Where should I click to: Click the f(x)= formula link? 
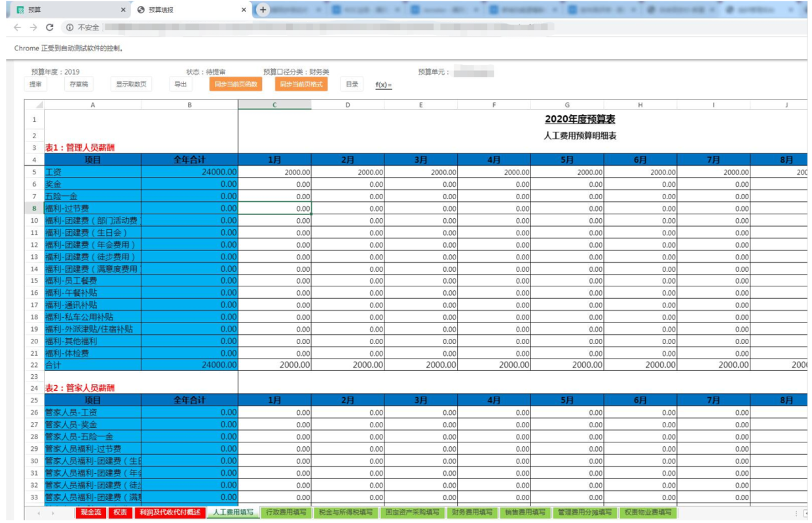pos(384,85)
